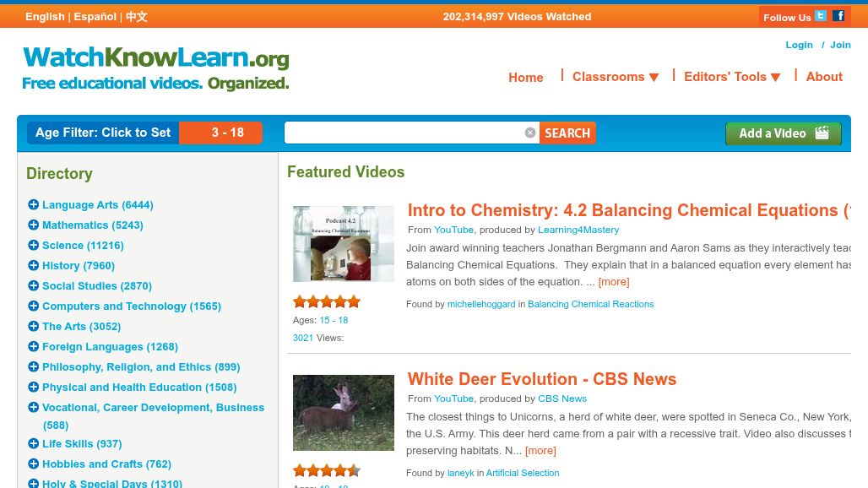Open the About page
868x488 pixels.
(824, 77)
